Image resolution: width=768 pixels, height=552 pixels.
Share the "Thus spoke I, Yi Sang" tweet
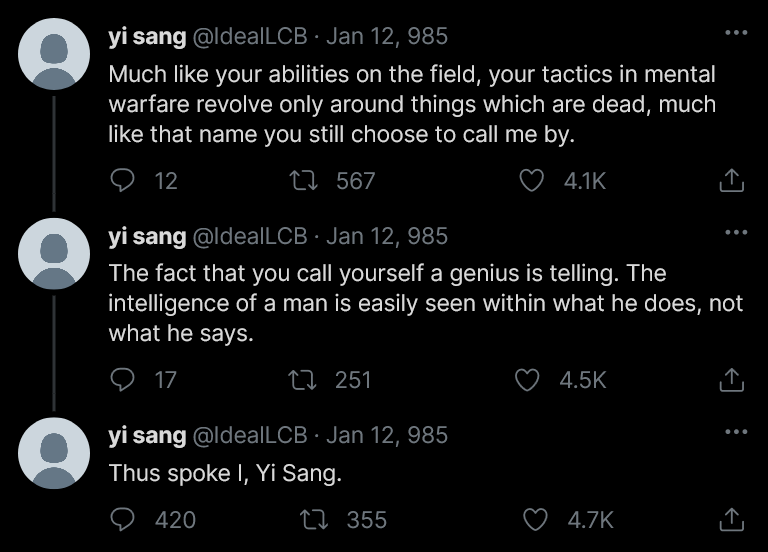732,519
